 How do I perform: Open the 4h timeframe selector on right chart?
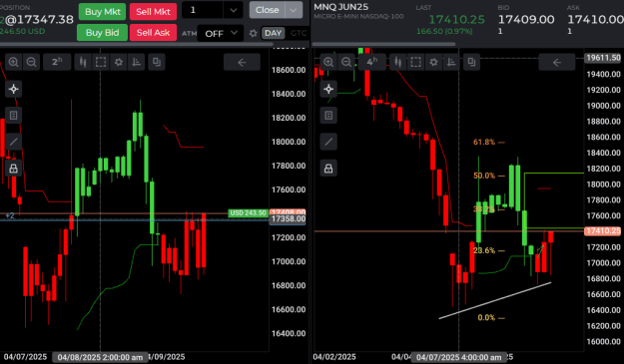tap(372, 62)
